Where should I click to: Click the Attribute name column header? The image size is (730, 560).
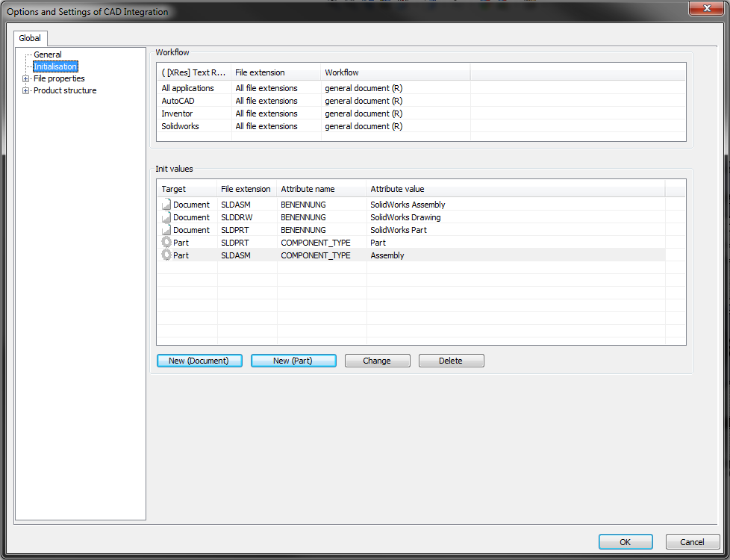pyautogui.click(x=321, y=189)
